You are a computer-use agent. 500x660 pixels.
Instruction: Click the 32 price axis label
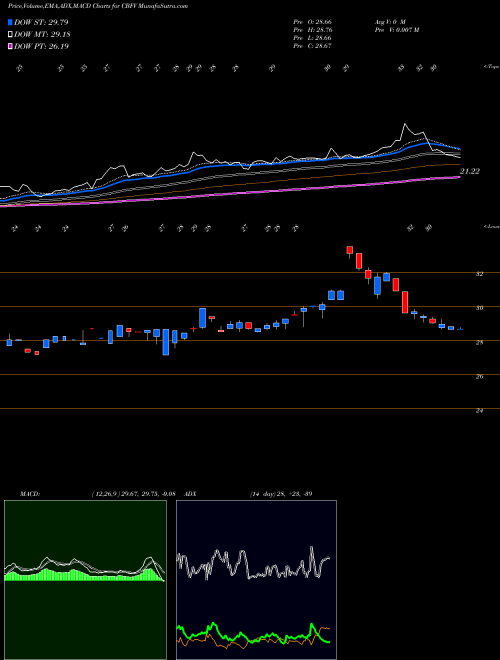point(479,274)
